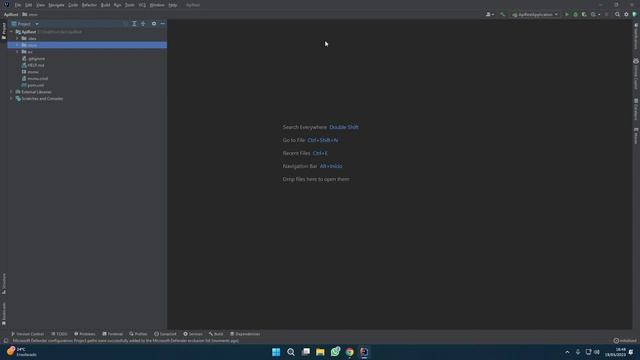
Task: Open the Refactor menu
Action: pos(89,5)
